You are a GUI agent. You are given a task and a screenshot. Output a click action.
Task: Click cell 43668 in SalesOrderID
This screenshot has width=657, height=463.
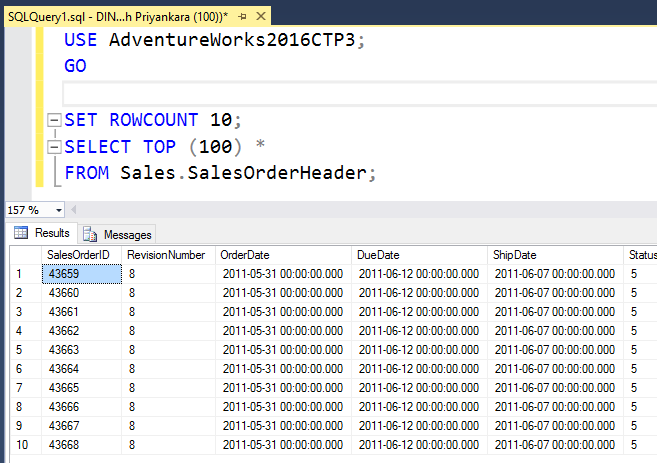[82, 445]
